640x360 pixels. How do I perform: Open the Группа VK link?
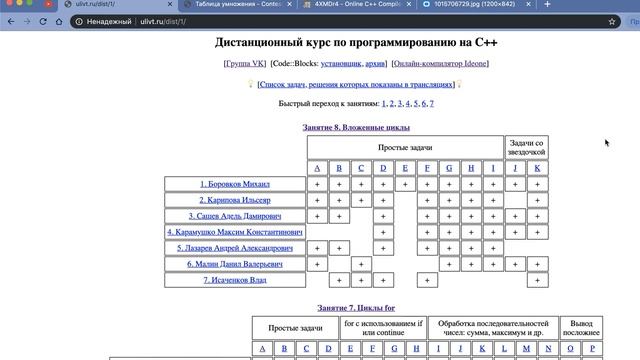point(245,64)
